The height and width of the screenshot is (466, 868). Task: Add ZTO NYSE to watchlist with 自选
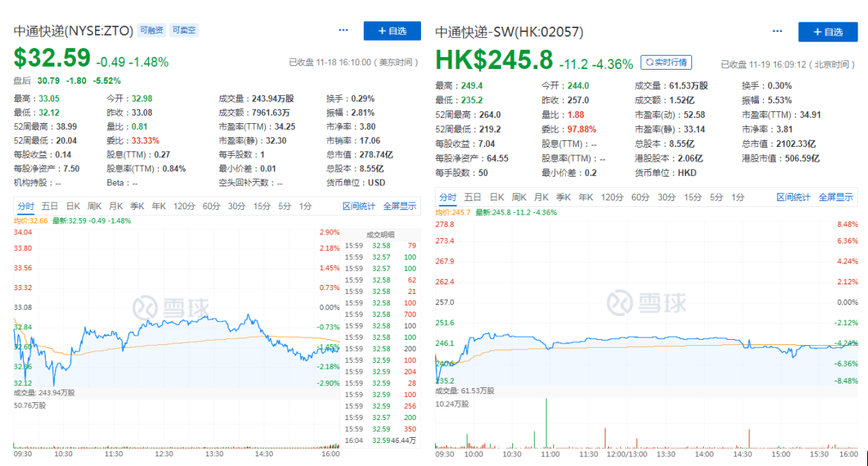click(x=392, y=31)
